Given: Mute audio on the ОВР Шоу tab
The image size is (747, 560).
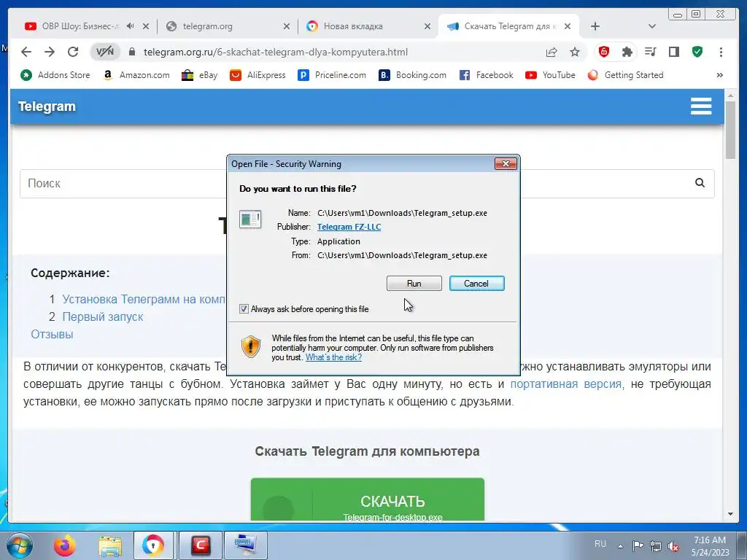Looking at the screenshot, I should click(x=130, y=26).
